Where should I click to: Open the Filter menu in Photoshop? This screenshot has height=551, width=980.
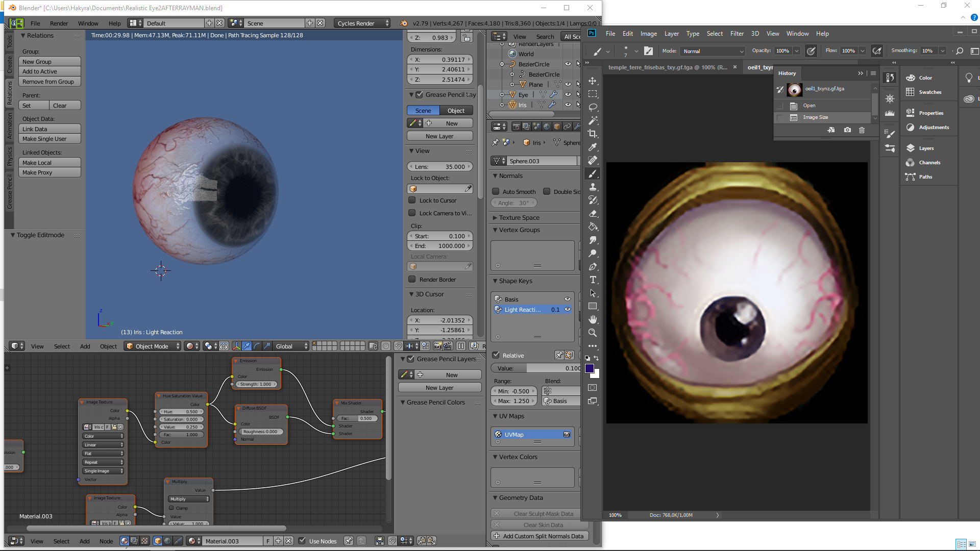[737, 34]
